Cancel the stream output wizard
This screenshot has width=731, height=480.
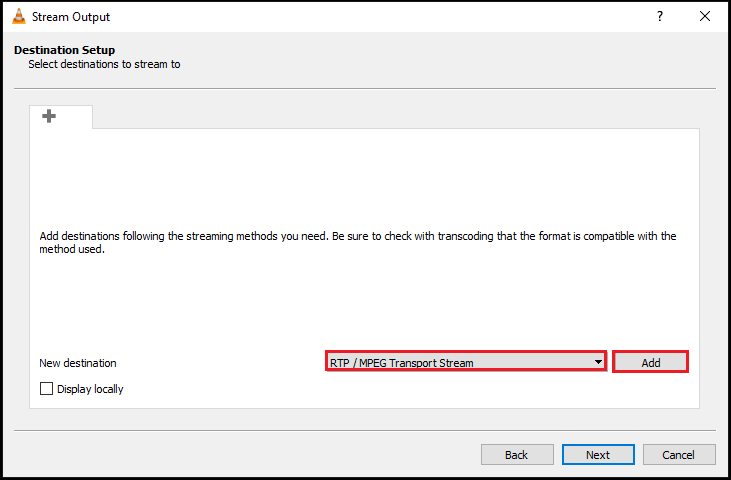coord(679,455)
